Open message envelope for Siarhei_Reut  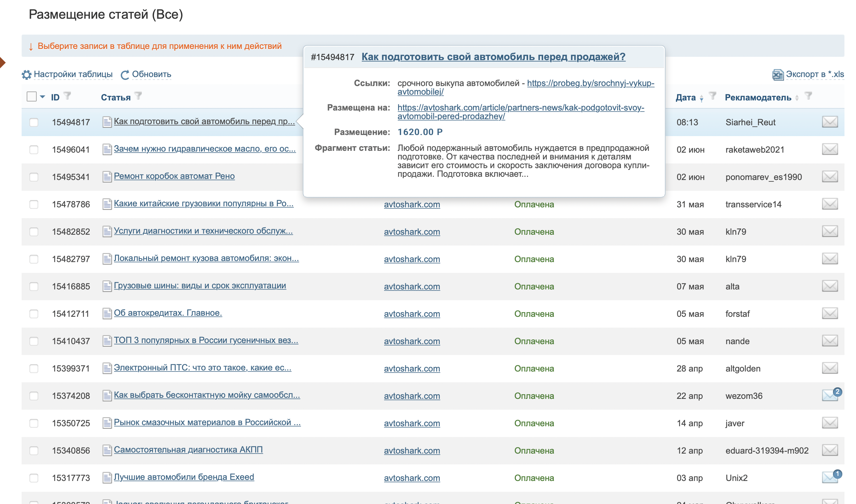830,122
